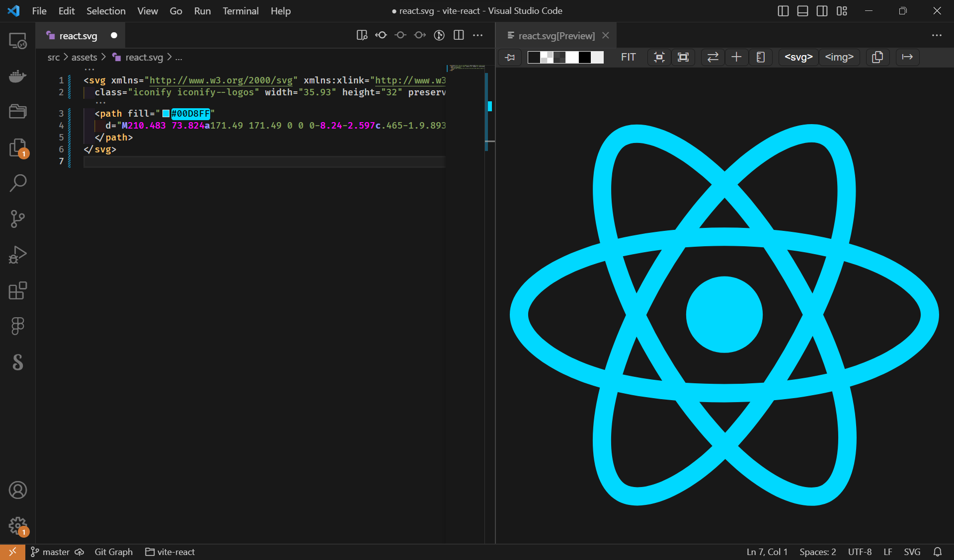Toggle the Secondary Side Bar
Viewport: 954px width, 560px height.
822,11
